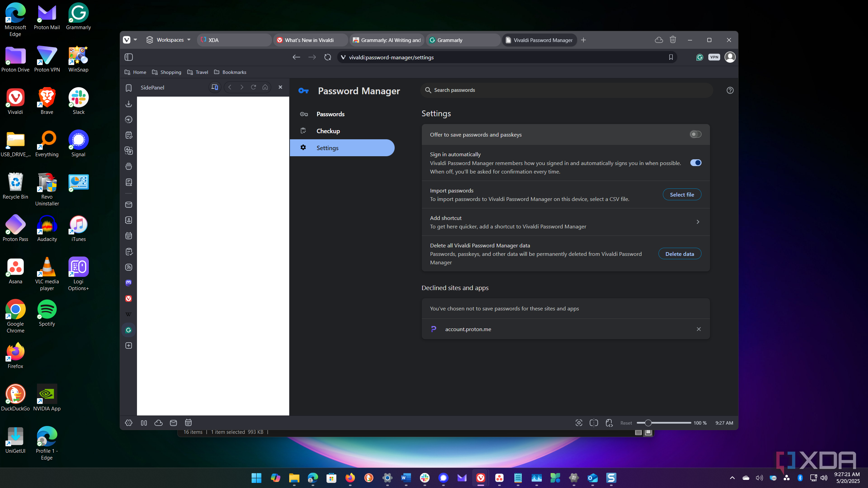Open the Mastodon web panel

pyautogui.click(x=129, y=283)
